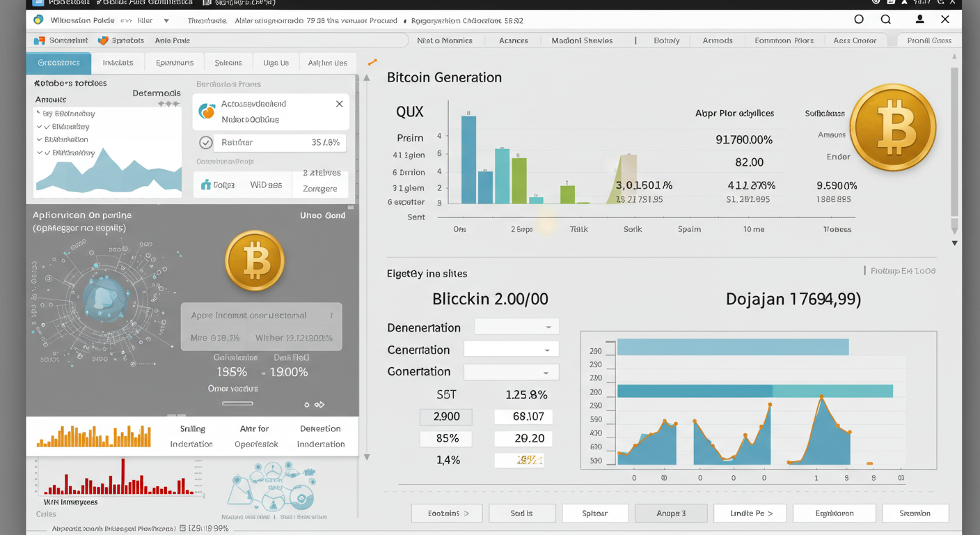
Task: Switch to the Epandnuris tab
Action: 175,63
